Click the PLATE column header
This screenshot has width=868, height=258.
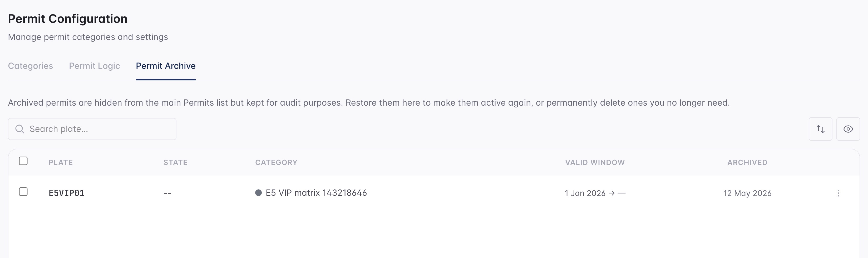[61, 162]
